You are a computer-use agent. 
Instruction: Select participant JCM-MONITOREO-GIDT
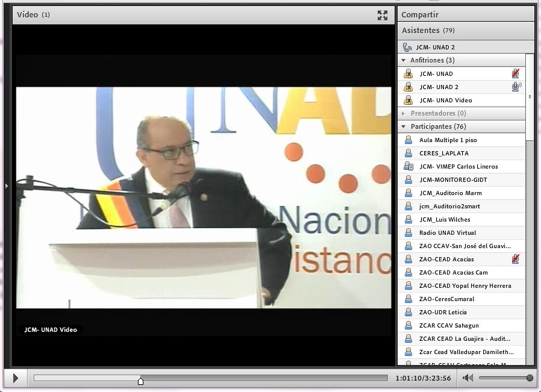click(x=461, y=179)
